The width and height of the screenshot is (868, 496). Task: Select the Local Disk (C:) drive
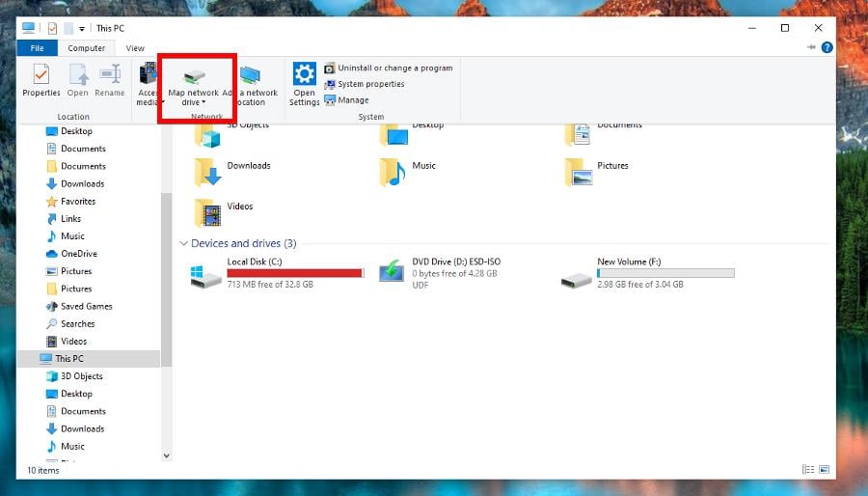[x=276, y=273]
